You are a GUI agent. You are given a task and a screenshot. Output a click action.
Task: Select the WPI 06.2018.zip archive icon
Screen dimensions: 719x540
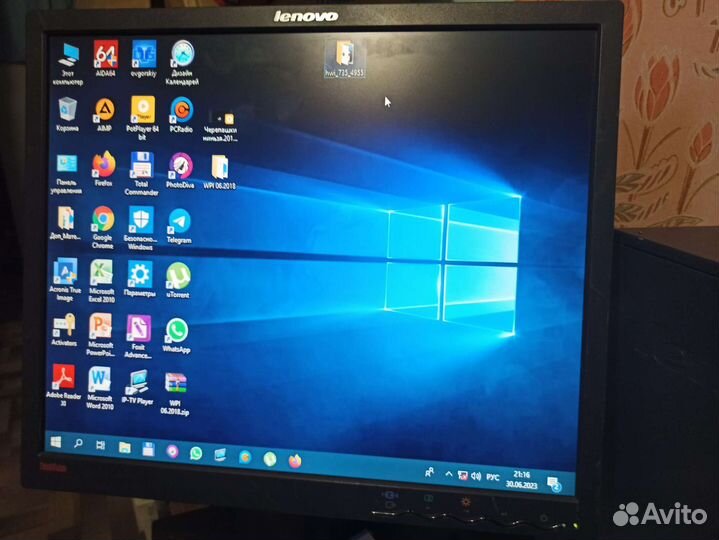(175, 394)
